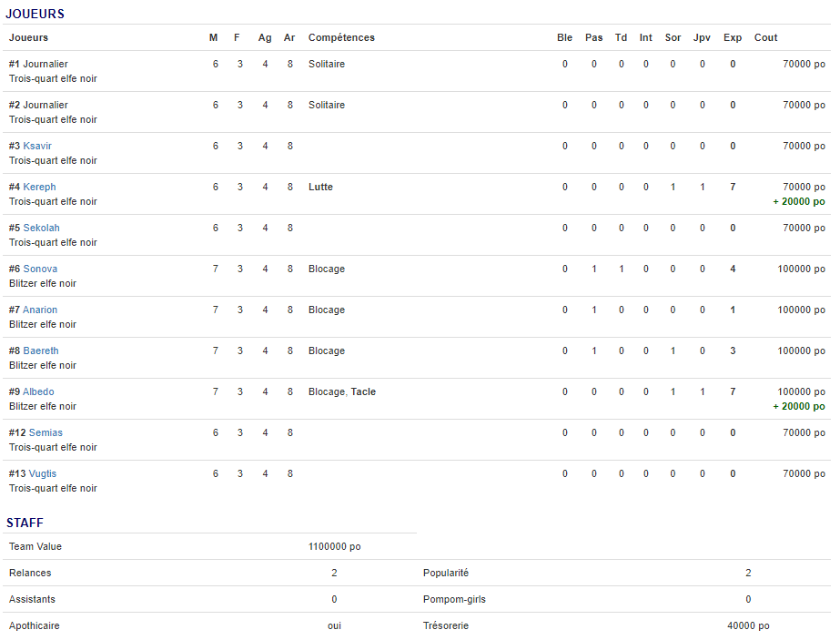
Task: Open the Ksavir player link
Action: (39, 146)
